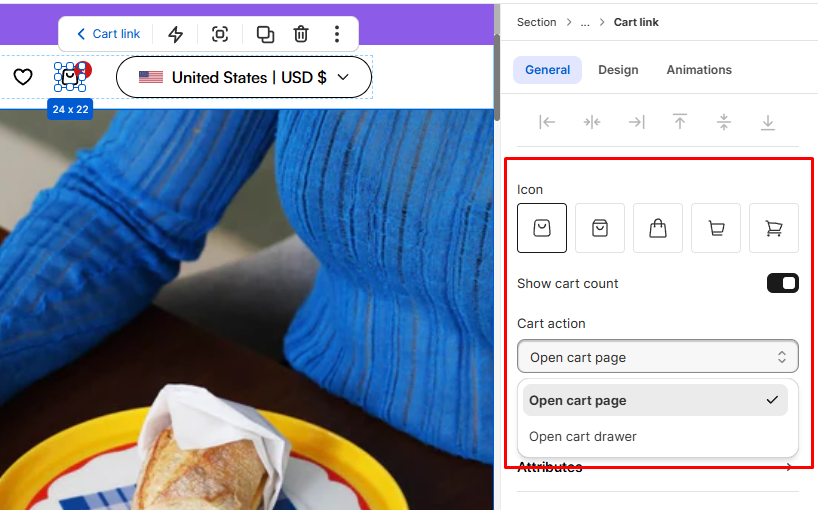This screenshot has height=510, width=818.
Task: Choose the first square bag icon option
Action: click(x=542, y=228)
